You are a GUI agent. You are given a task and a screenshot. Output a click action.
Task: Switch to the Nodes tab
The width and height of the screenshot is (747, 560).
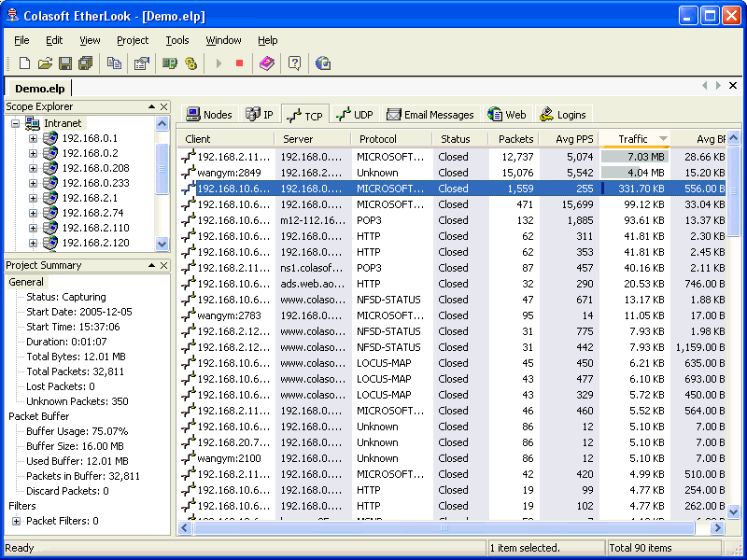tap(209, 114)
